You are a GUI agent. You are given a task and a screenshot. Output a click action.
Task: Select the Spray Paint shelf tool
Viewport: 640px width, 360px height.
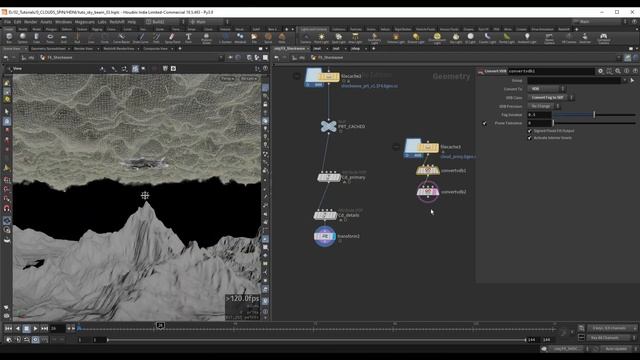point(172,38)
